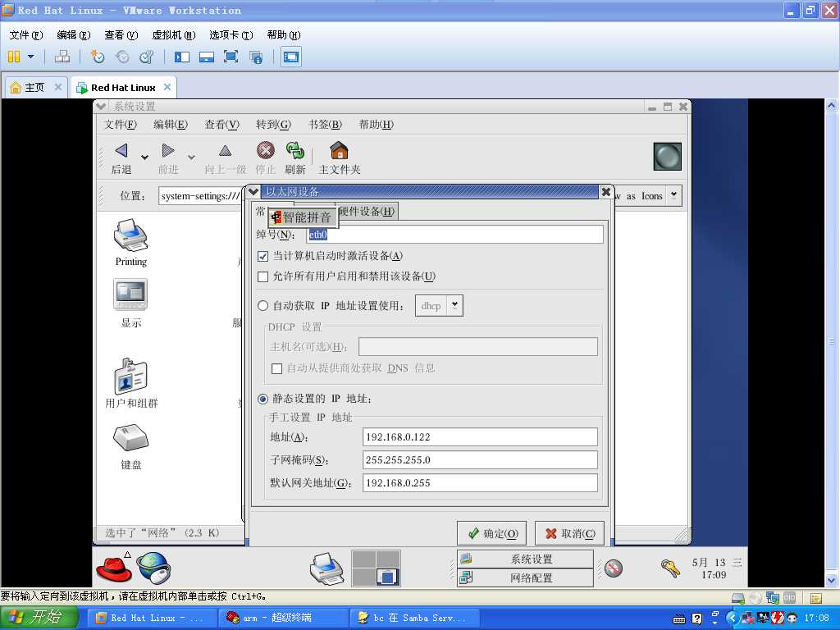Image resolution: width=840 pixels, height=630 pixels.
Task: Close the 以太网设备 dialog
Action: [606, 191]
